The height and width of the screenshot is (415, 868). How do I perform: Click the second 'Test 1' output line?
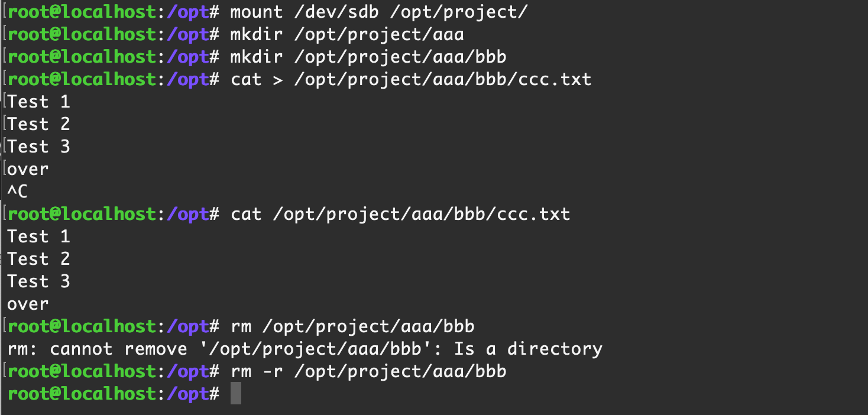click(39, 236)
